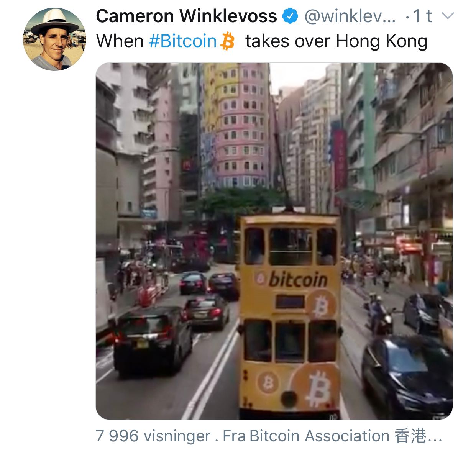Image resolution: width=476 pixels, height=459 pixels.
Task: Click the small Bitcoin logo on tram's lower left
Action: [268, 382]
